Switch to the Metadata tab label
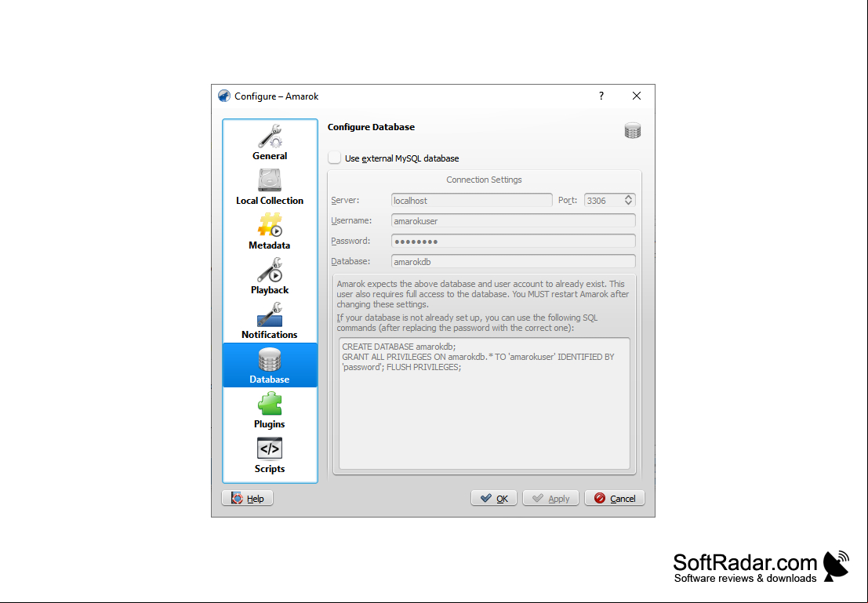Image resolution: width=868 pixels, height=603 pixels. [270, 245]
